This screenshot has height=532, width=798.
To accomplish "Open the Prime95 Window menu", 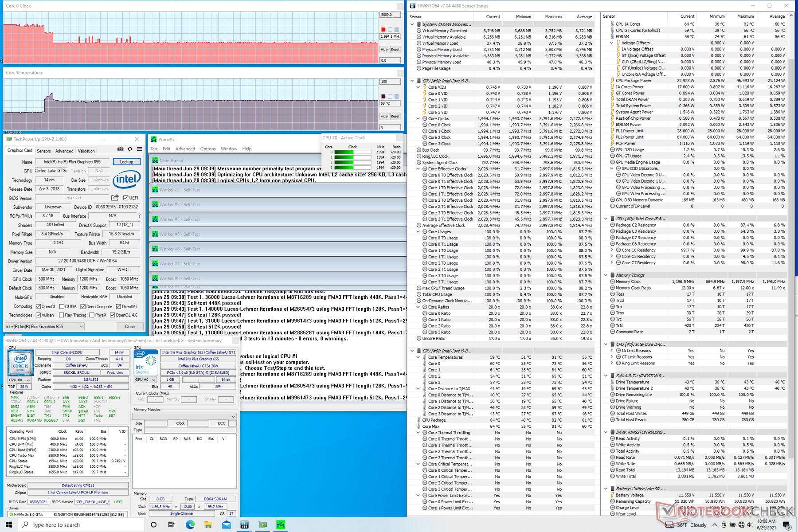I will pyautogui.click(x=229, y=149).
